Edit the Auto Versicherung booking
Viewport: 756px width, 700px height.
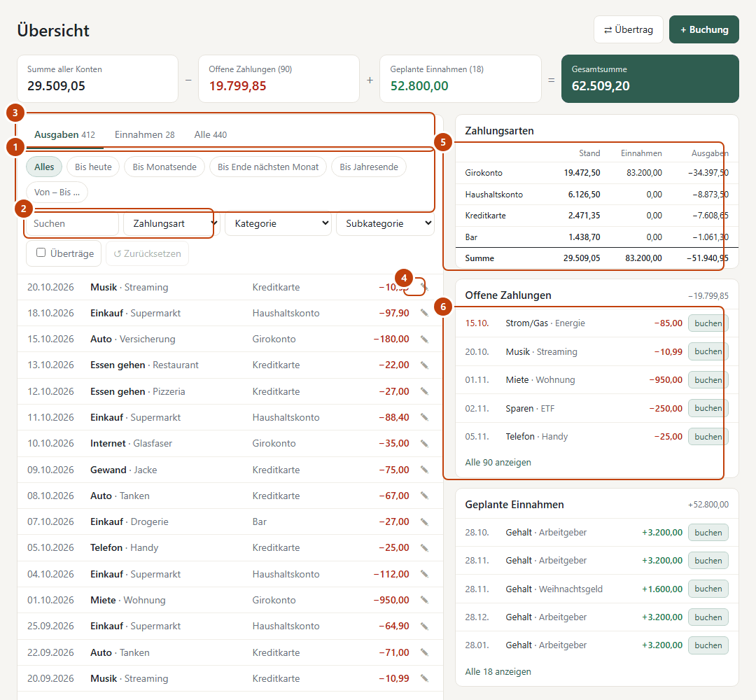tap(424, 339)
